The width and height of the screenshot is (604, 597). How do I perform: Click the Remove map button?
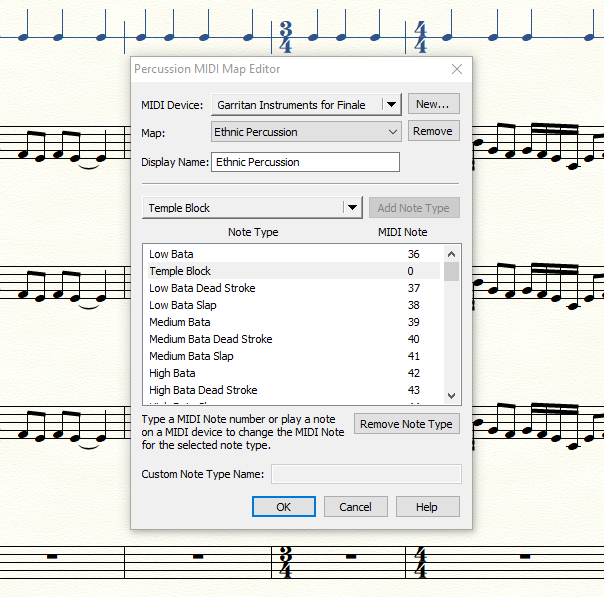433,131
